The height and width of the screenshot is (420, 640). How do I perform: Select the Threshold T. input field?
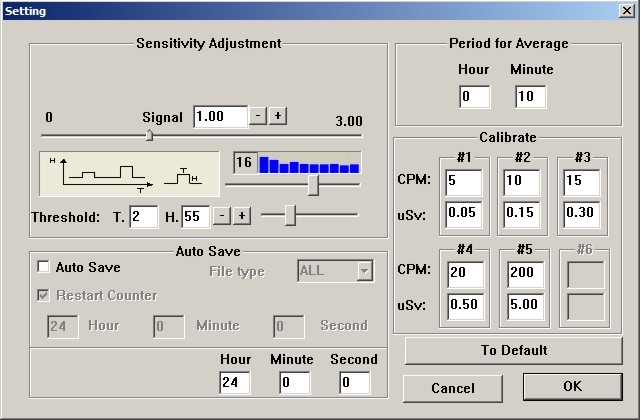click(143, 216)
